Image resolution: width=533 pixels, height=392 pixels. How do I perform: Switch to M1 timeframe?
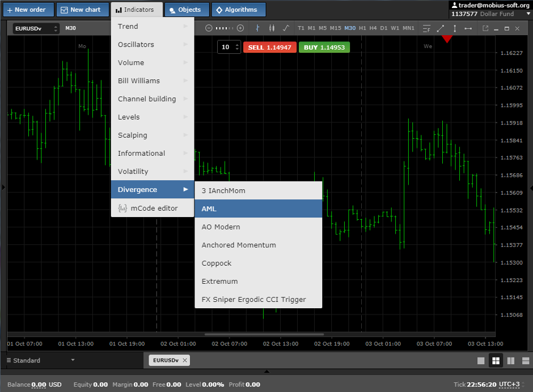[311, 28]
